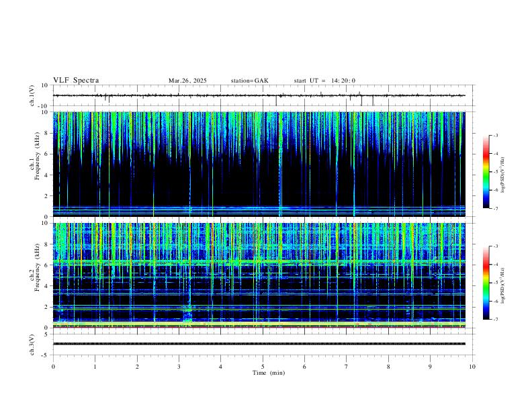Select the "Time (min)" x-axis label
Viewport: 532px width, 411px height.
pyautogui.click(x=269, y=373)
